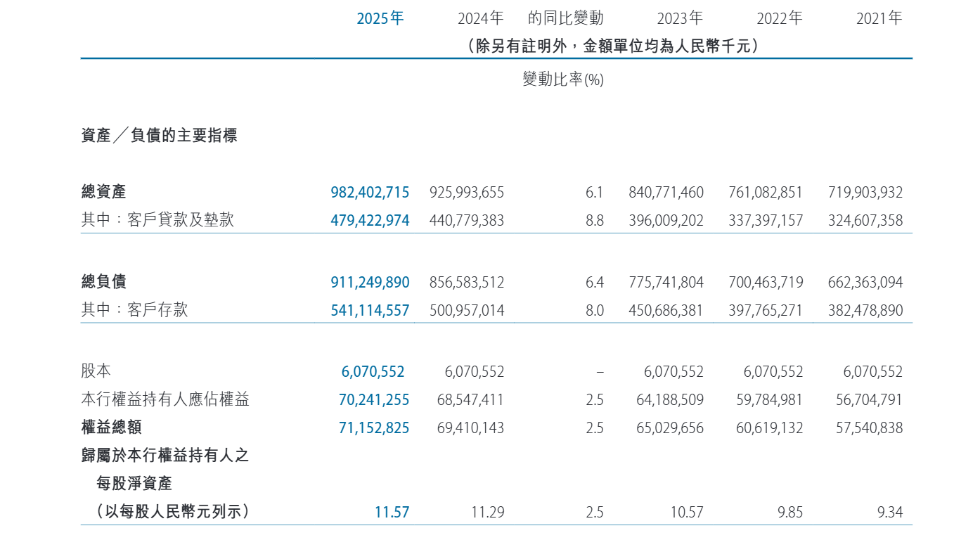Select 2025 net assets per share 11.57
The image size is (980, 540).
pyautogui.click(x=392, y=512)
